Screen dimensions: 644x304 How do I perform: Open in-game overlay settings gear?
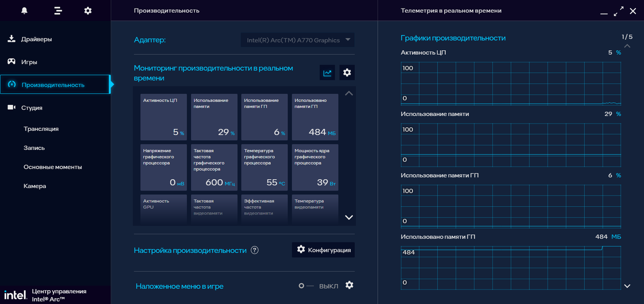(349, 285)
